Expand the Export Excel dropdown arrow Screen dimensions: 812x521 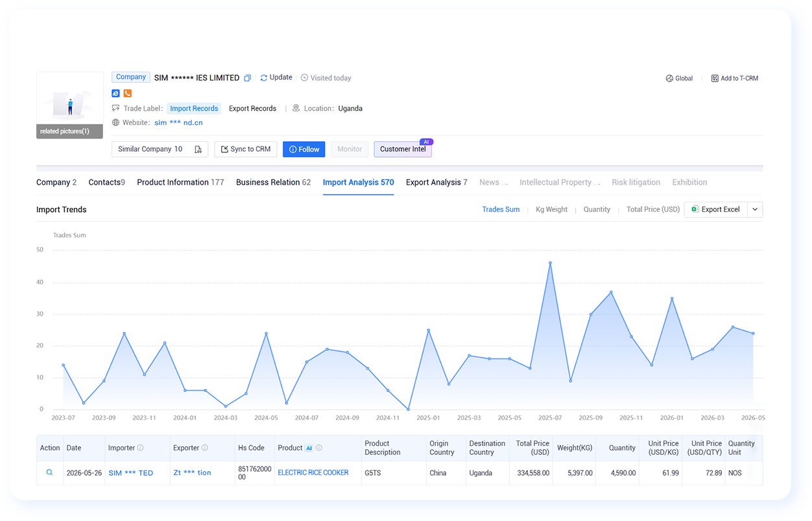click(755, 209)
